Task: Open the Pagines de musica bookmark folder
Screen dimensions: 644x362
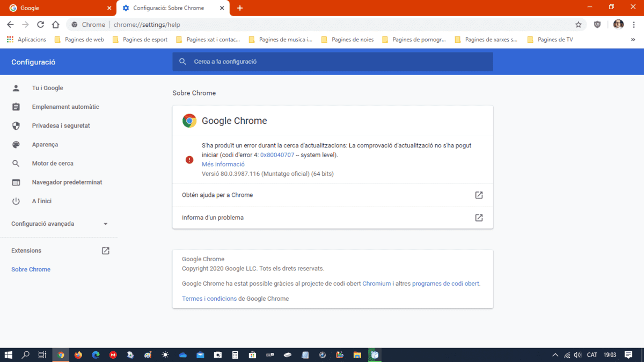Action: tap(280, 39)
